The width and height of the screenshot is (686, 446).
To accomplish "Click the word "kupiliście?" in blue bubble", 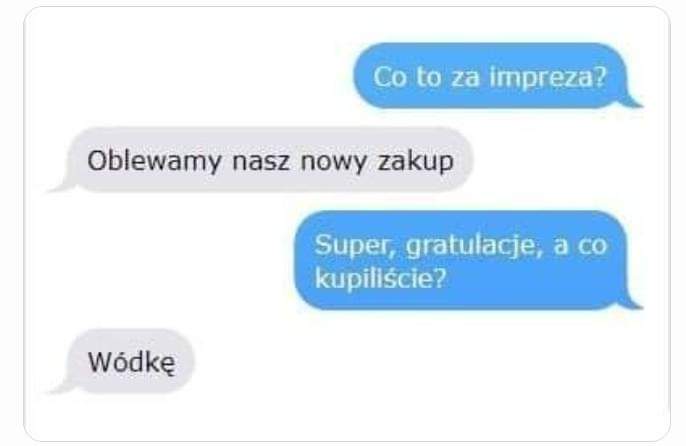I will tap(380, 278).
